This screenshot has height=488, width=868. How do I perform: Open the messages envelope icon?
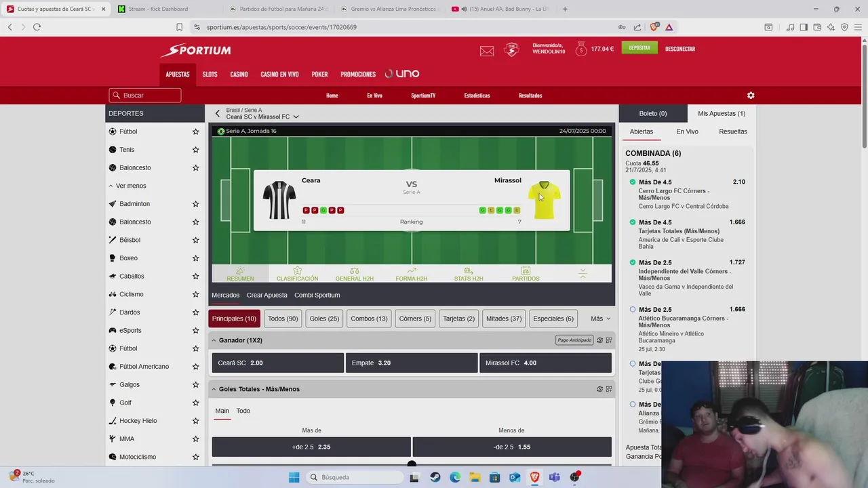487,51
